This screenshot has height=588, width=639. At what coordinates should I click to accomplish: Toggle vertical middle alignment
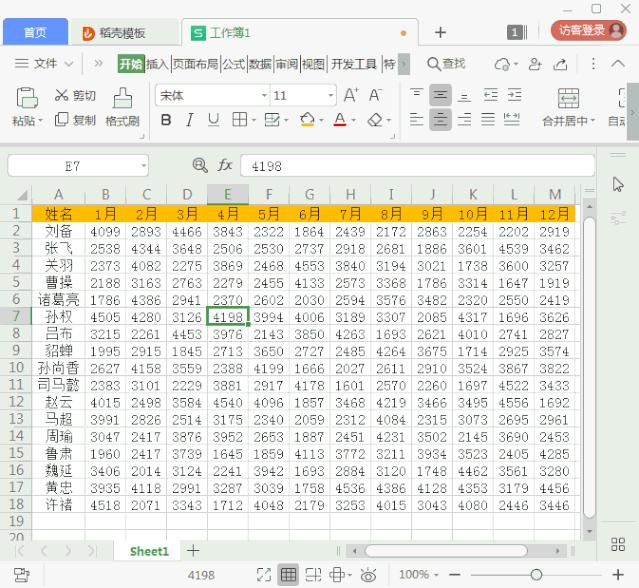point(440,95)
